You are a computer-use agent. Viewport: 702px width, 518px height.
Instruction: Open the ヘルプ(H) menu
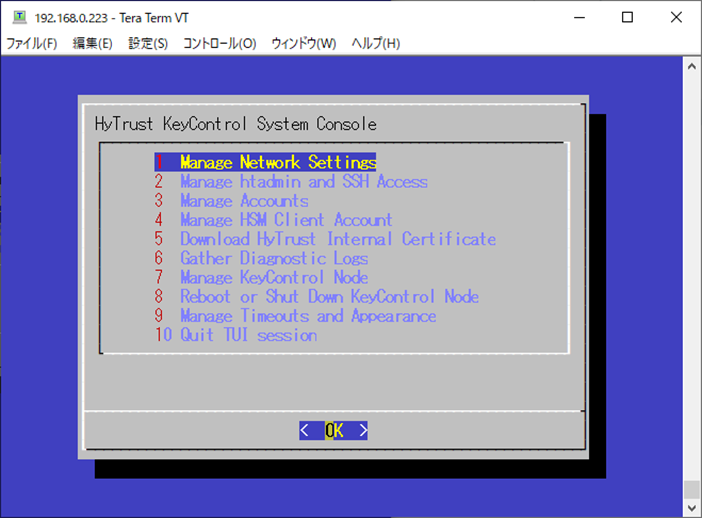376,43
